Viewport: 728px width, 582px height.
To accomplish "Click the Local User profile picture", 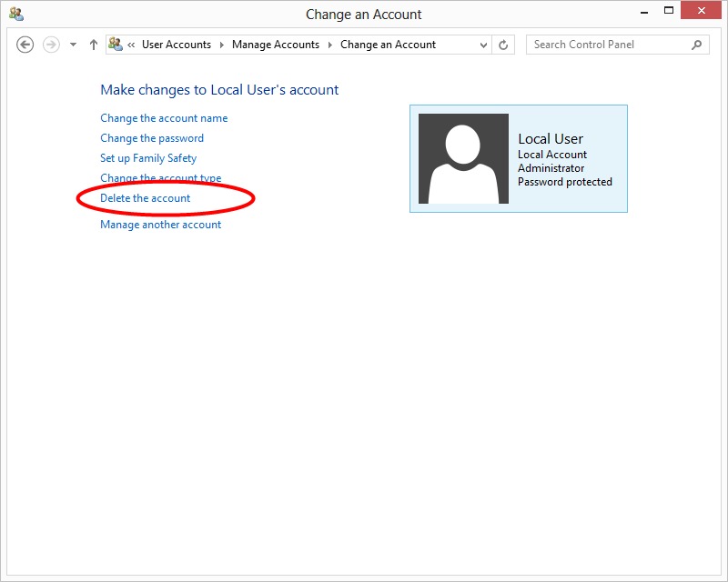I will [463, 159].
